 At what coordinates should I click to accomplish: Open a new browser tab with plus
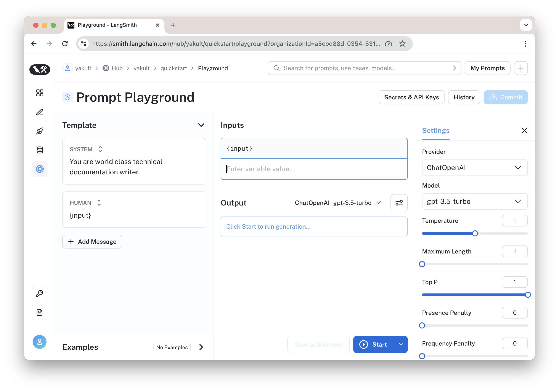pos(173,25)
